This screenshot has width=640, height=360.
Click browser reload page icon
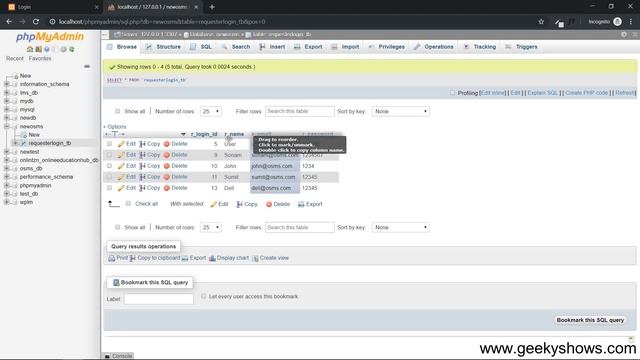pos(36,22)
